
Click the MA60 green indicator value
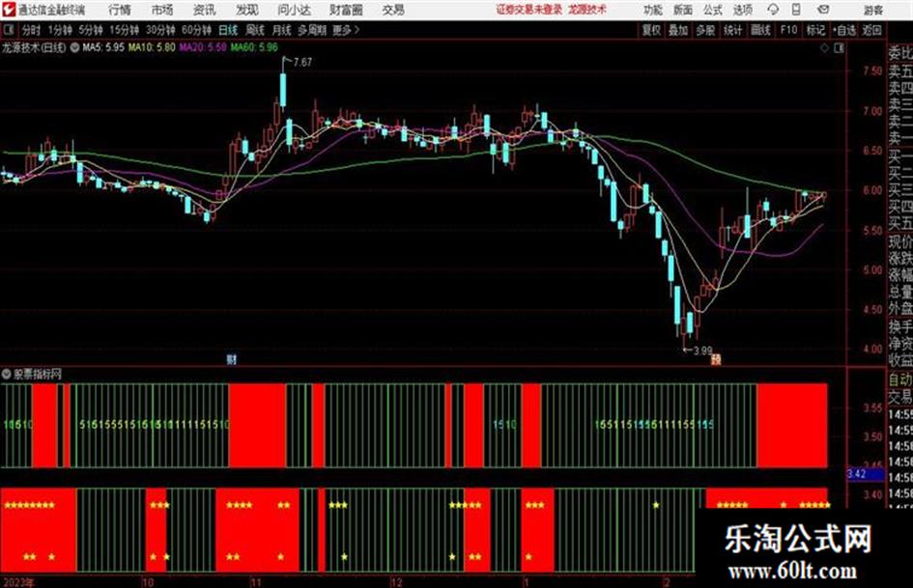click(254, 47)
